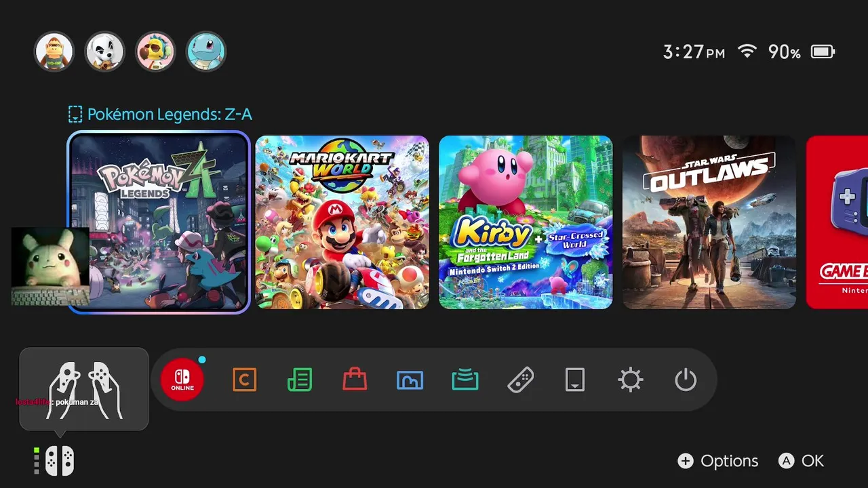Select Kirby and the Forgotten Land tile
Screen dimensions: 868x488
[x=526, y=222]
